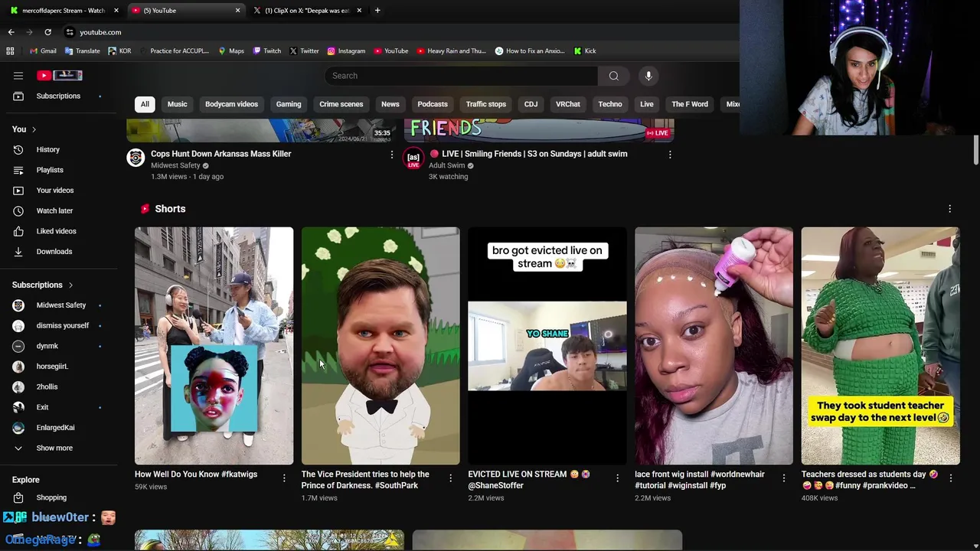Select the Bodycam videos chip

231,104
